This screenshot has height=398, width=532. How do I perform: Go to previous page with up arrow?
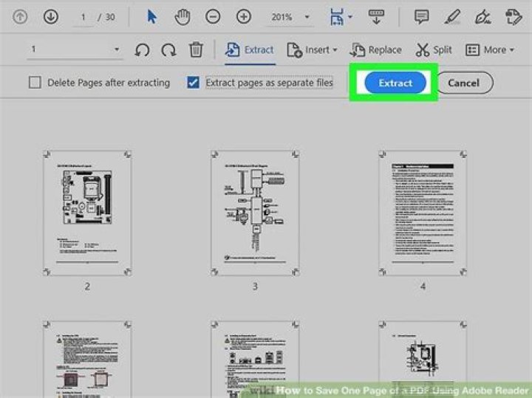20,16
